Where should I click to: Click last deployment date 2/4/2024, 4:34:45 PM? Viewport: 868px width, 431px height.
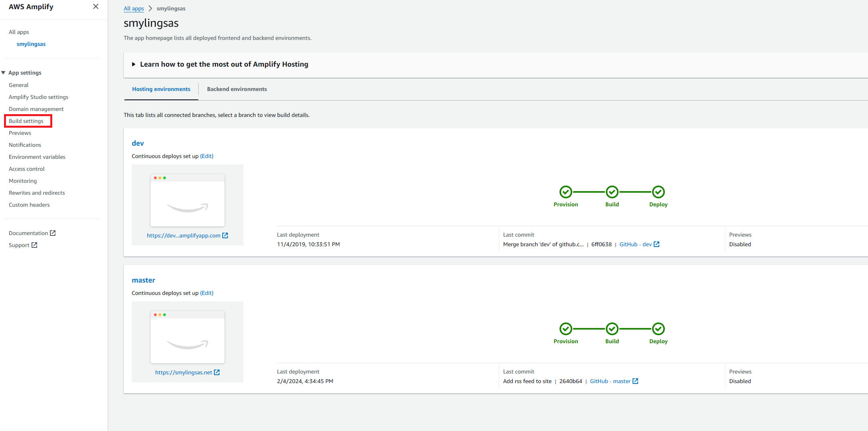305,381
